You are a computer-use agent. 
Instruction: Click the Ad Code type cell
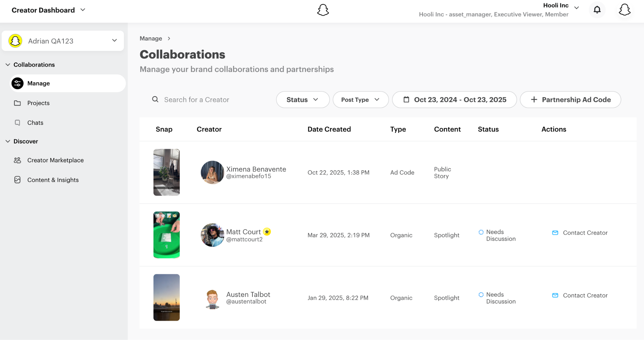(402, 172)
